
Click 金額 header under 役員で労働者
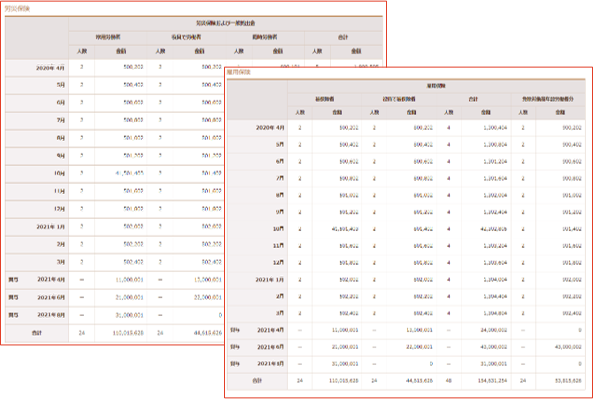[x=199, y=51]
